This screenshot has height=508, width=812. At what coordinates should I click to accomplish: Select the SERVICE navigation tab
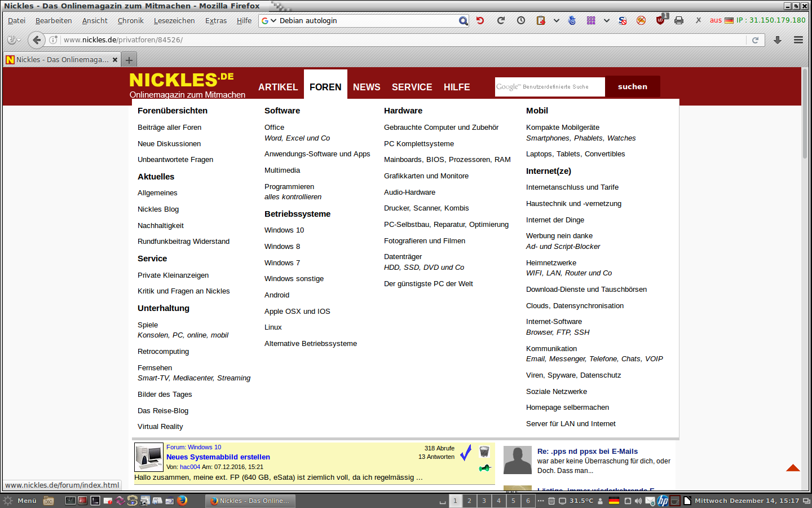coord(412,87)
